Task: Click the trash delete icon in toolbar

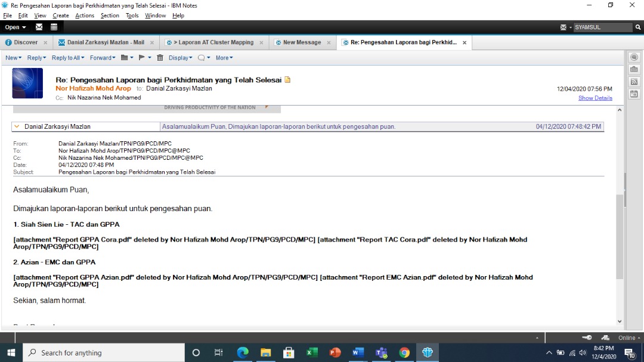Action: click(x=160, y=58)
